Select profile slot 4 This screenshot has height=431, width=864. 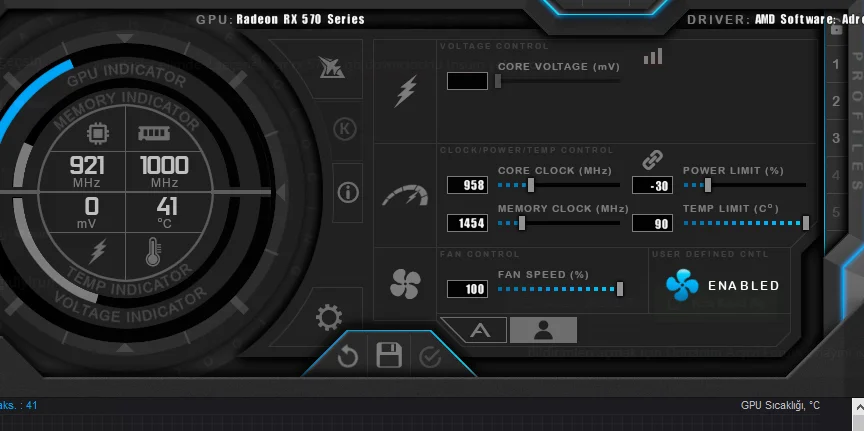pos(836,175)
